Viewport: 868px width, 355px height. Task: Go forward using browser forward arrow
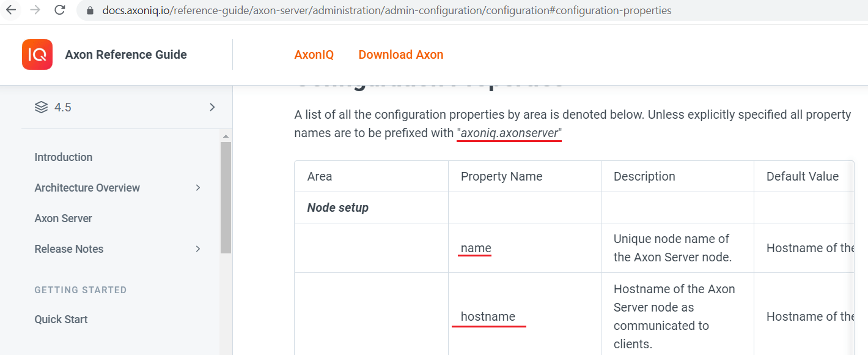point(35,10)
